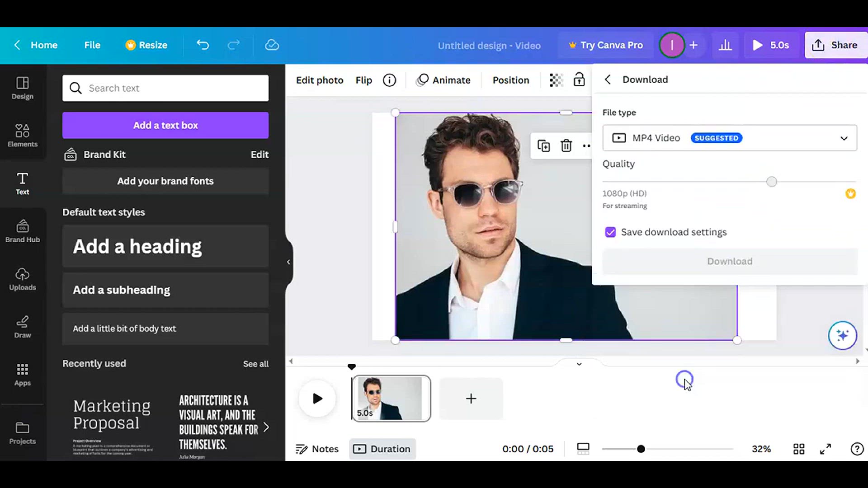
Task: Open grid view of pages
Action: click(799, 449)
